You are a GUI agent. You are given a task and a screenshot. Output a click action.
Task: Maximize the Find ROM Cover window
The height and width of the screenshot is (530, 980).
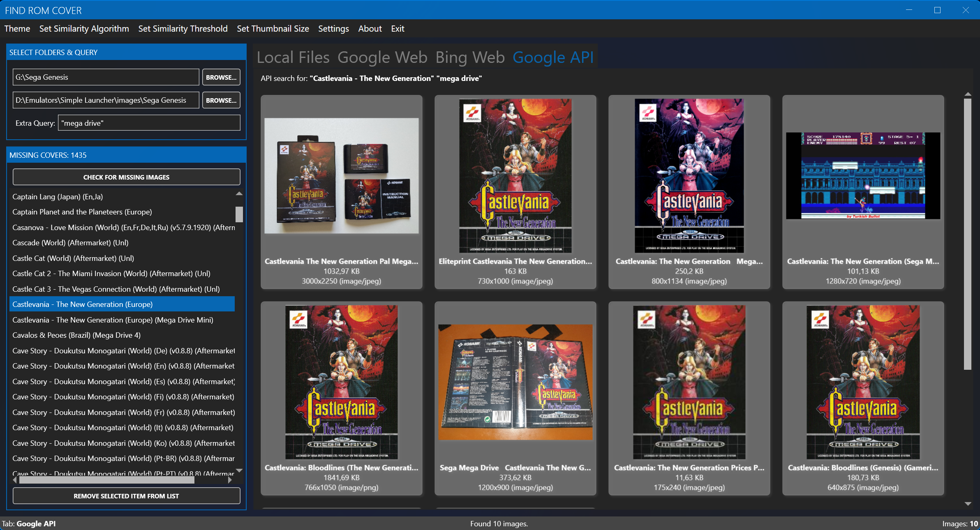[x=938, y=10]
